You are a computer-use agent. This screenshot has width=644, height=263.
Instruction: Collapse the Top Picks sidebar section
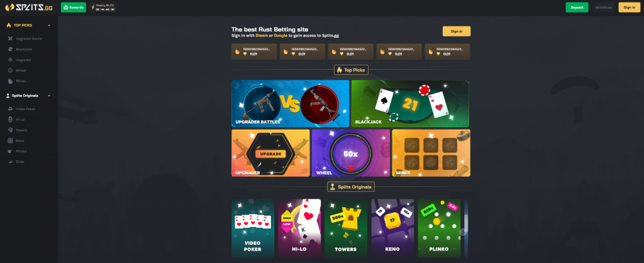coord(49,25)
